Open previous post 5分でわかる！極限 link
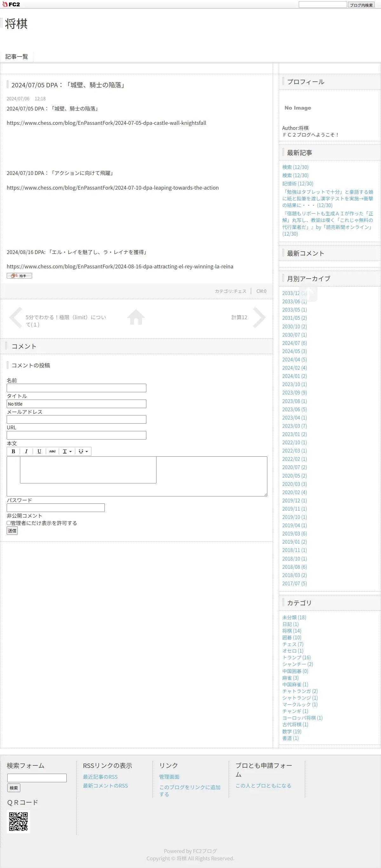 (66, 321)
